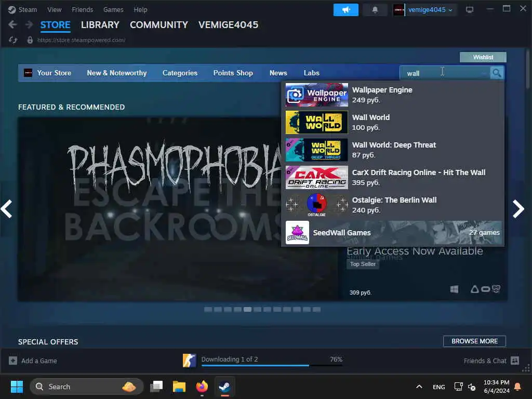
Task: Click BROWSE MORE special offers
Action: click(x=474, y=341)
